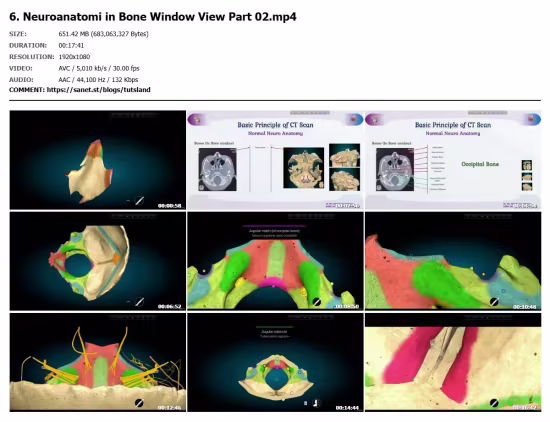Click the pen icon in the jugular notch thumbnail
Screen dimensions: 550x422
pyautogui.click(x=317, y=302)
